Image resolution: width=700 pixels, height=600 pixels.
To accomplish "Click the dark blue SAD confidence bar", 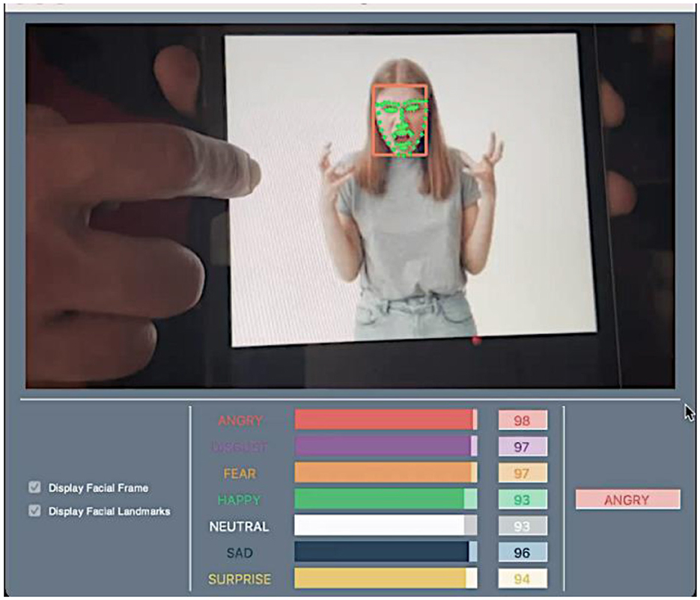I will click(x=385, y=552).
